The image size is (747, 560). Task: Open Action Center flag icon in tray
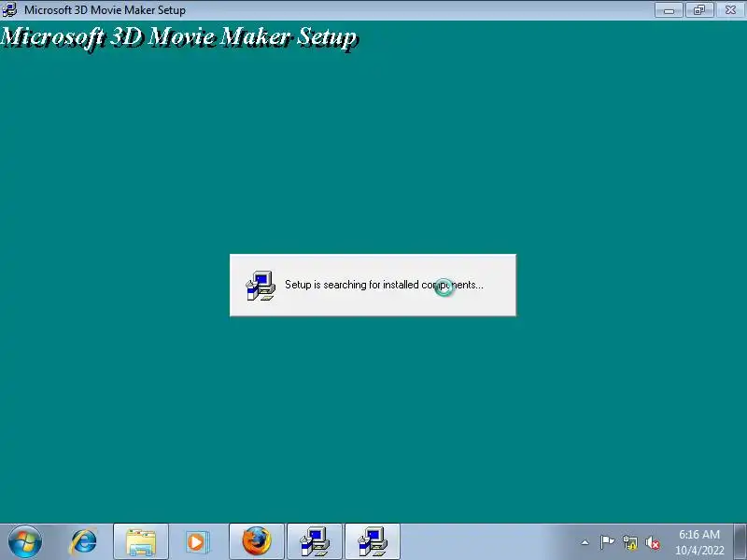(x=607, y=542)
